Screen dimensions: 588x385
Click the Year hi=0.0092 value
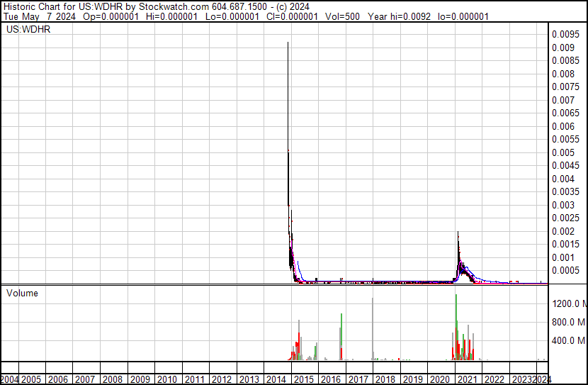coord(399,17)
